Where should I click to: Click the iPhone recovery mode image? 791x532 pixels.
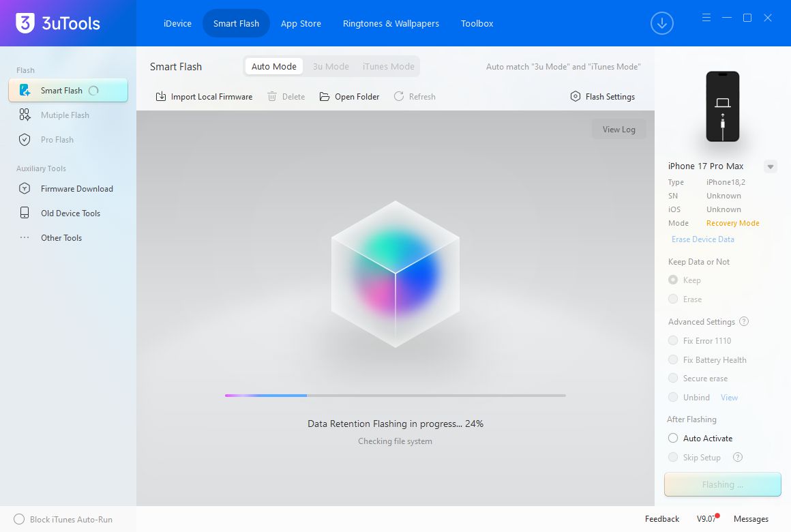point(722,106)
